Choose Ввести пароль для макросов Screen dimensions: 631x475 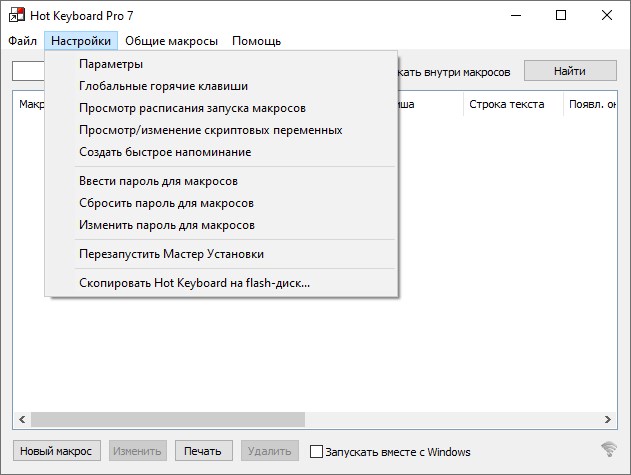(158, 181)
